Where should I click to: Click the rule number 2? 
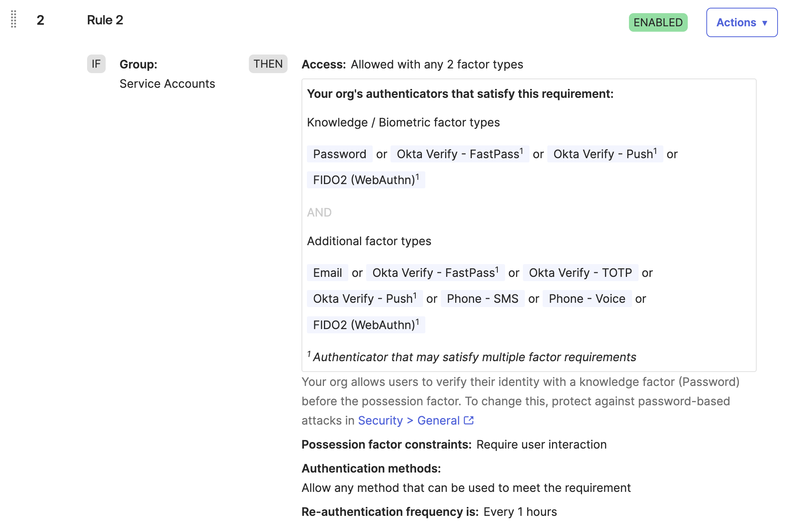(x=40, y=20)
